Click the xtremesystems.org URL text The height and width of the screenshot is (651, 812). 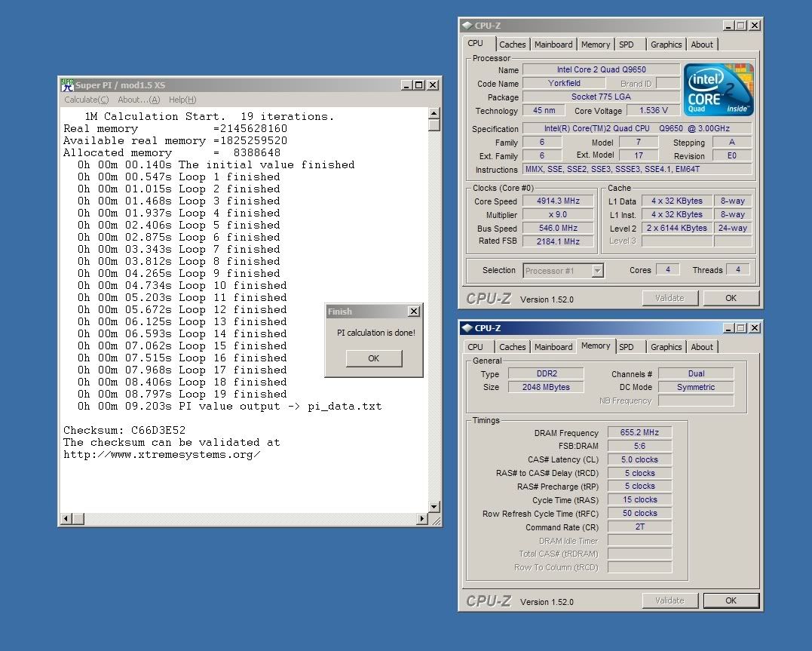[161, 455]
